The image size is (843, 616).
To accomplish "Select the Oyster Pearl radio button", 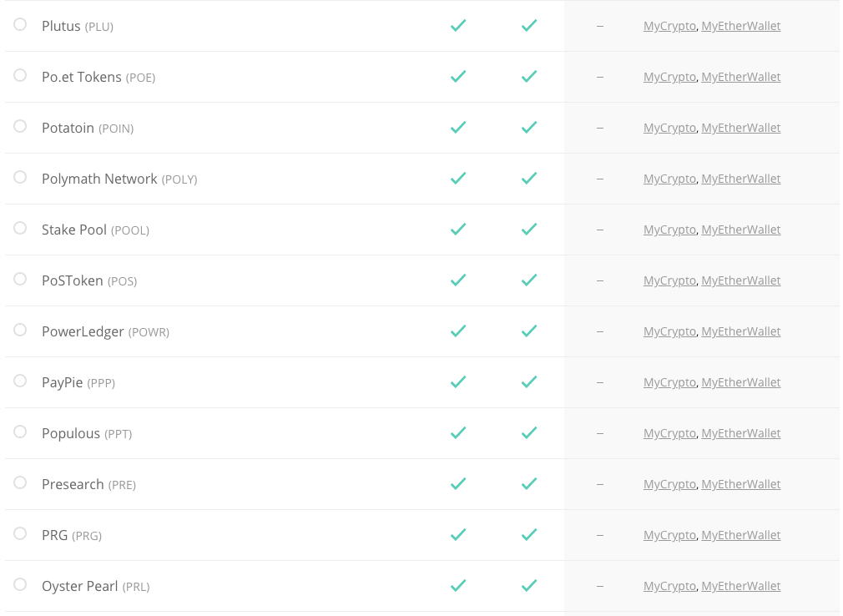I will tap(20, 584).
